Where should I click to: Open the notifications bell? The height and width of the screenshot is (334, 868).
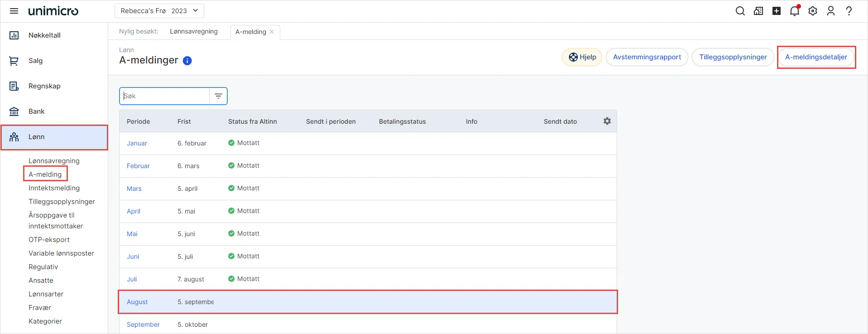coord(795,11)
